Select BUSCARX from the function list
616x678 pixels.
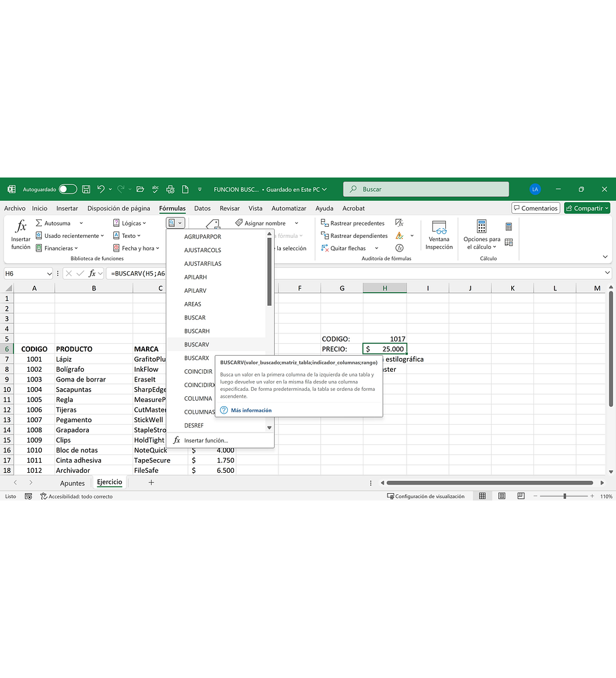(197, 358)
